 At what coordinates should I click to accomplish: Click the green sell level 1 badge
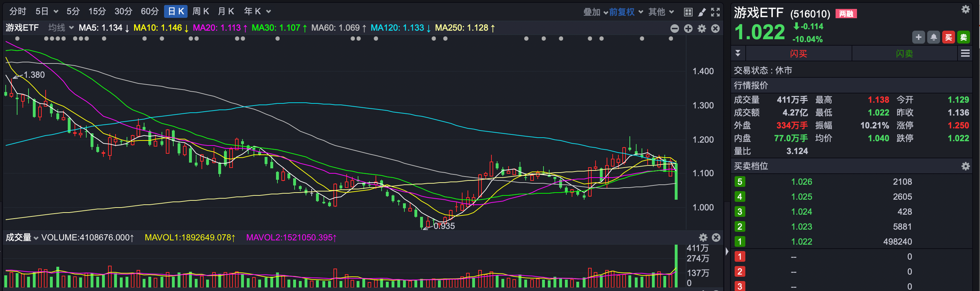pyautogui.click(x=740, y=241)
